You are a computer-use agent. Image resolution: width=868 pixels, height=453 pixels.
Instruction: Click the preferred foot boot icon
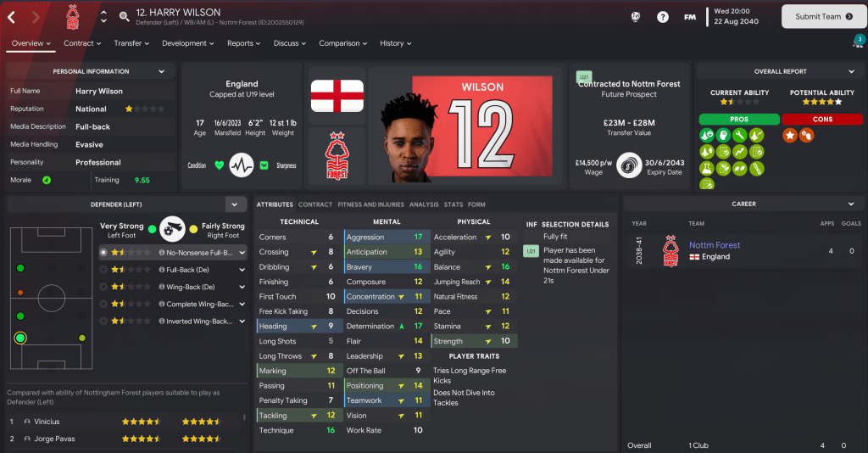pos(172,229)
